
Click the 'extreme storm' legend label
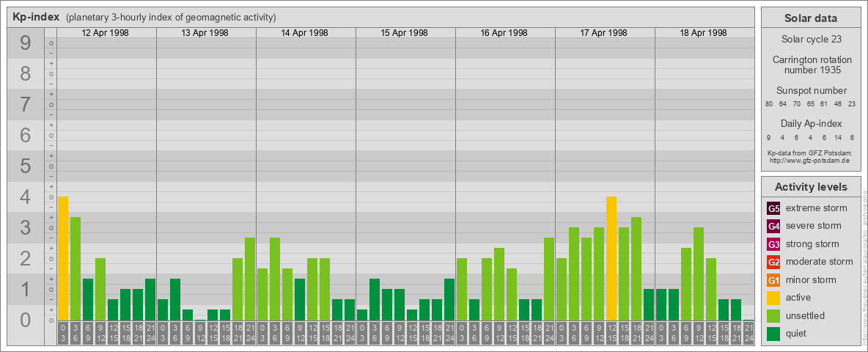pyautogui.click(x=817, y=208)
